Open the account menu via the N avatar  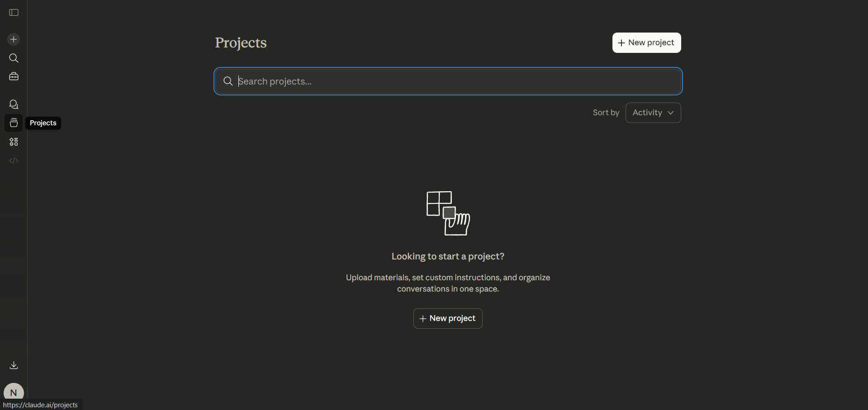pos(13,392)
